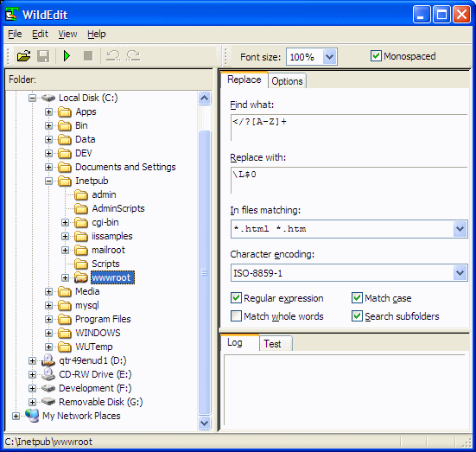Open the In files matching dropdown
The height and width of the screenshot is (452, 476).
[x=460, y=229]
